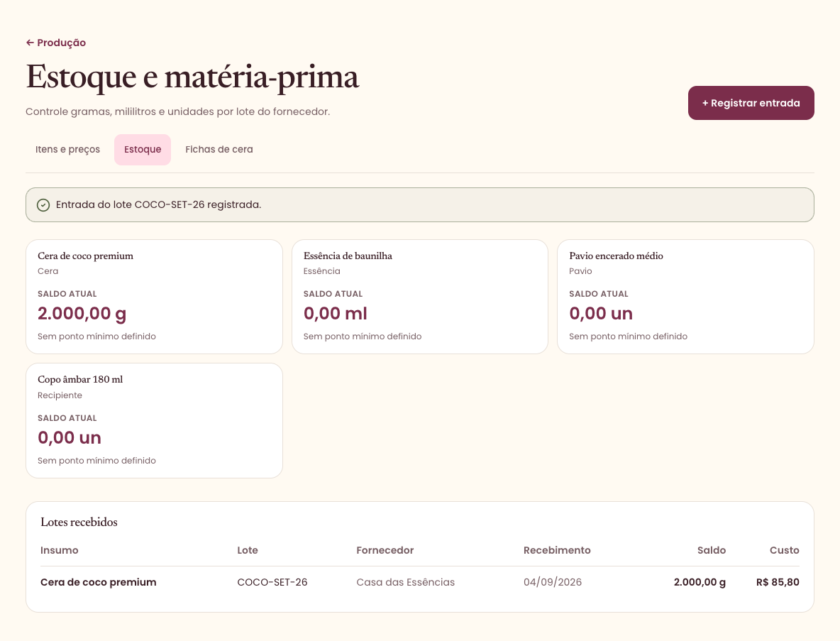This screenshot has height=641, width=840.
Task: Open the Fichas de cera tab
Action: pos(219,150)
